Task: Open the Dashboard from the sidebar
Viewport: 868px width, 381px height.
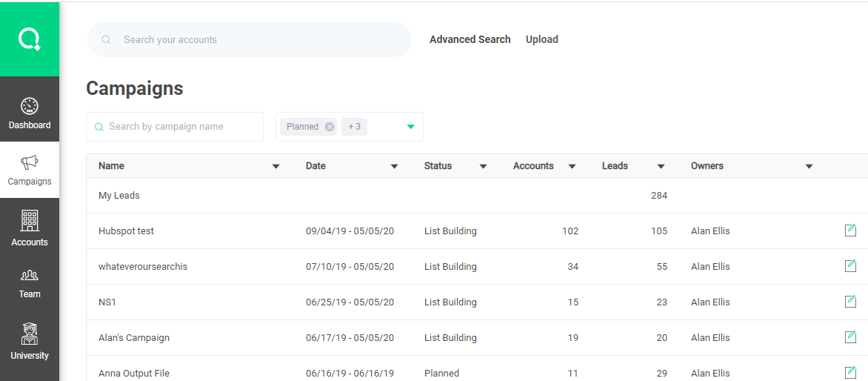Action: point(30,113)
